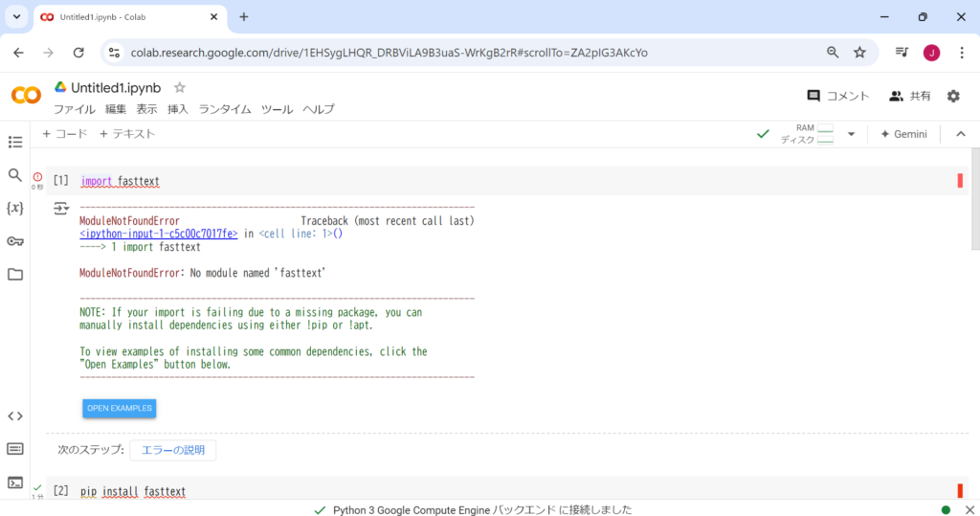Viewport: 980px width, 516px height.
Task: Open the Files folder icon in sidebar
Action: coord(14,275)
